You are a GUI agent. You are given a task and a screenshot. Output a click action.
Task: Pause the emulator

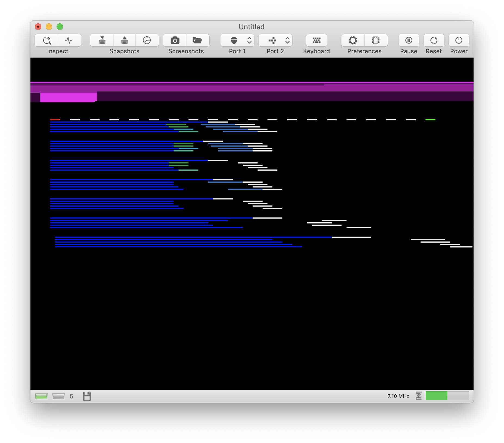click(409, 40)
